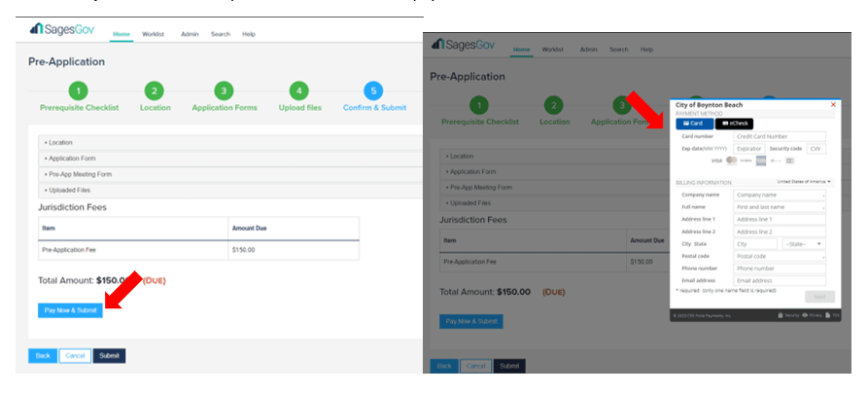Click the CVV security code field

tap(816, 149)
